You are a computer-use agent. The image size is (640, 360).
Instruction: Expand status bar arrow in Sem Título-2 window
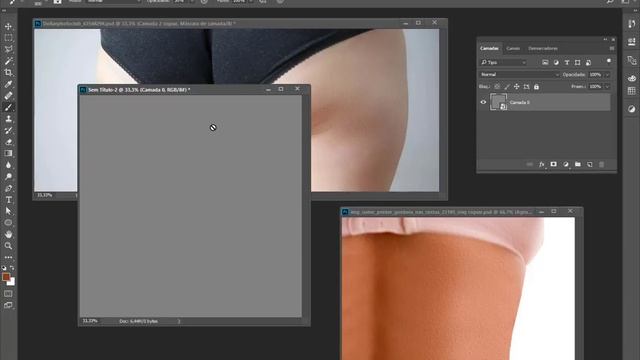(179, 321)
